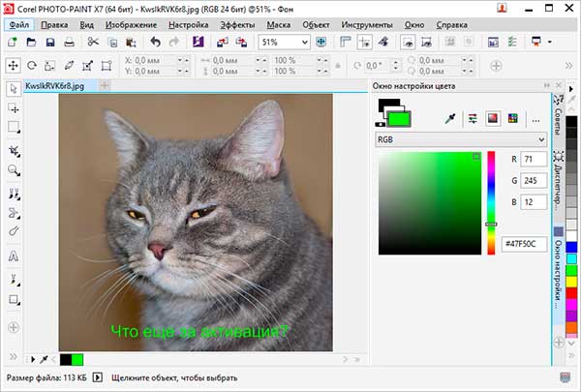
Task: Open the Эффекты menu
Action: pyautogui.click(x=237, y=23)
